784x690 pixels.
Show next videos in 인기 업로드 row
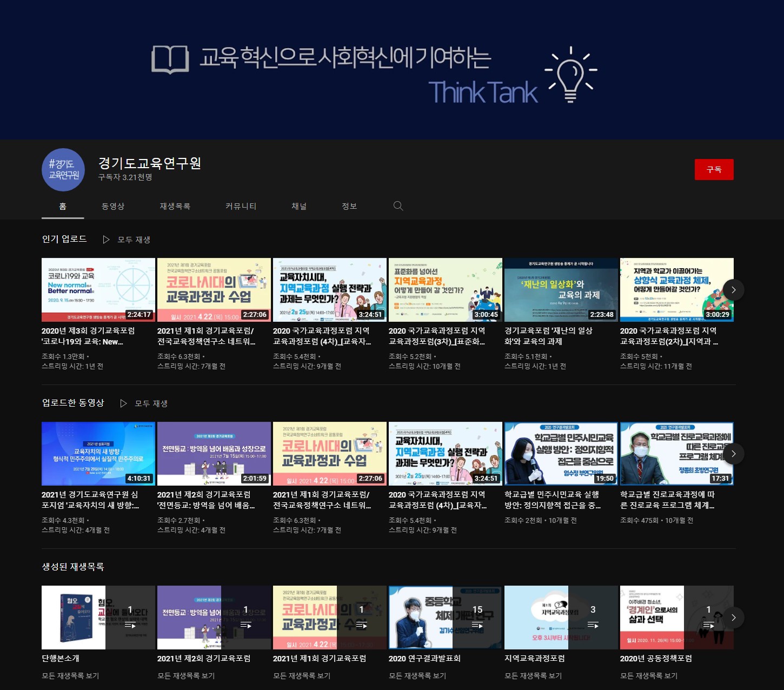[x=734, y=290]
